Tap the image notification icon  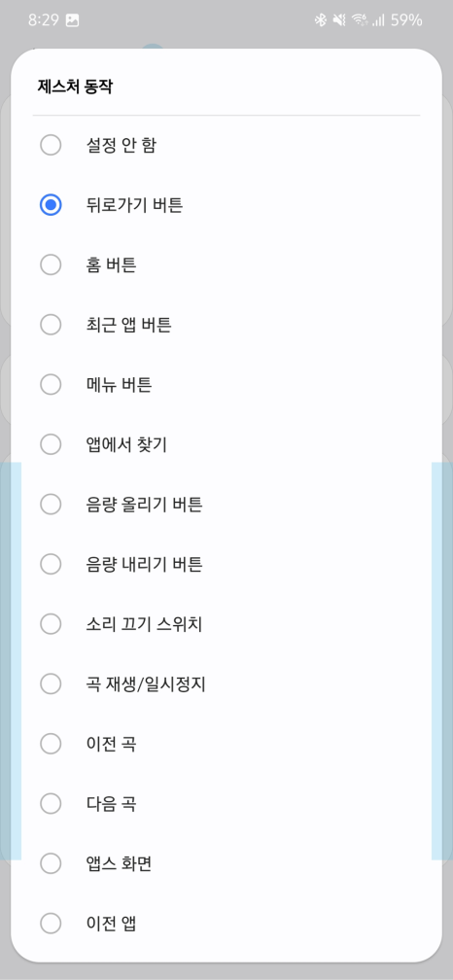73,20
